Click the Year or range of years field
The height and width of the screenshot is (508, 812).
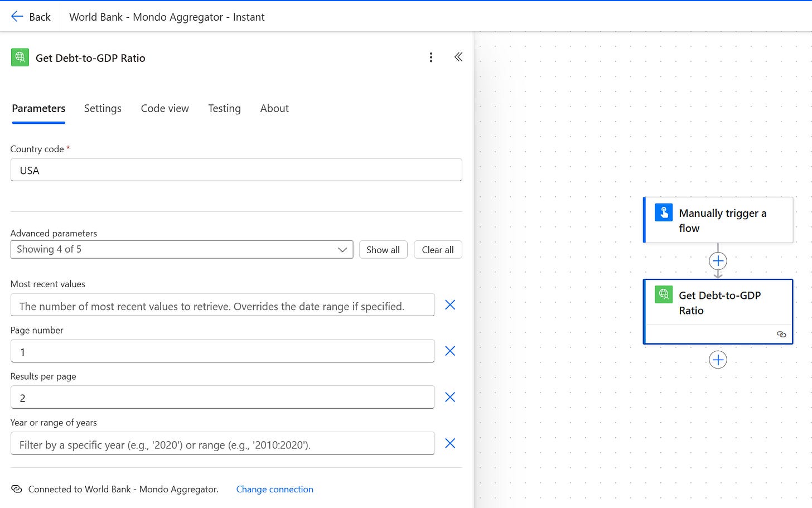coord(223,444)
